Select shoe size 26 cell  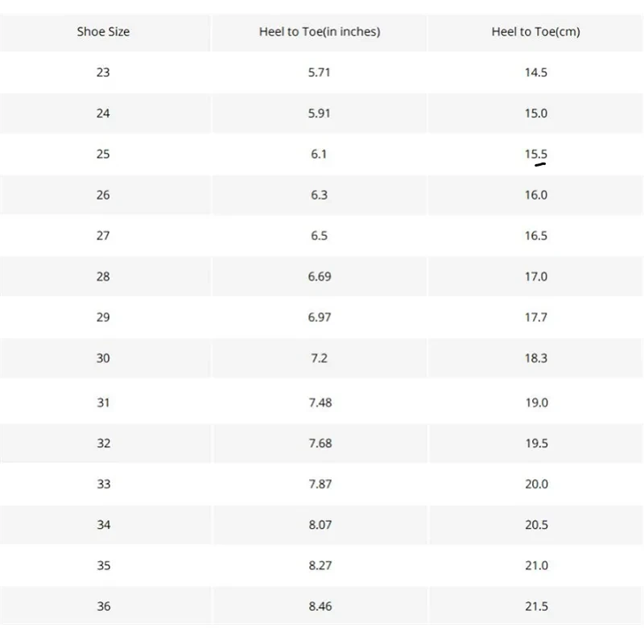click(103, 196)
